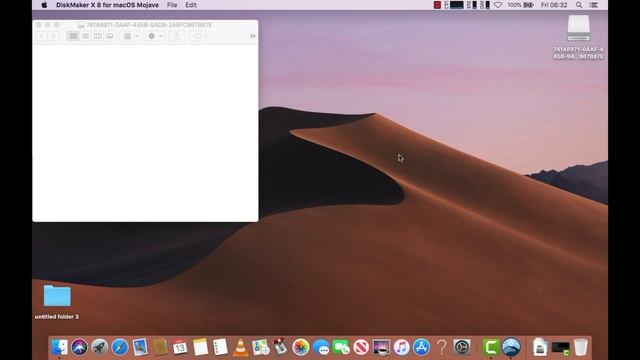Open Photos colorful flower icon
The height and width of the screenshot is (360, 640).
point(301,347)
